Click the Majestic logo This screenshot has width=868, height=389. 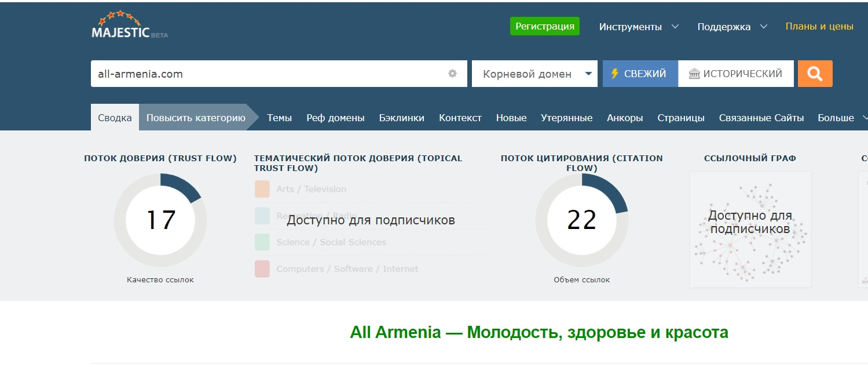[130, 26]
